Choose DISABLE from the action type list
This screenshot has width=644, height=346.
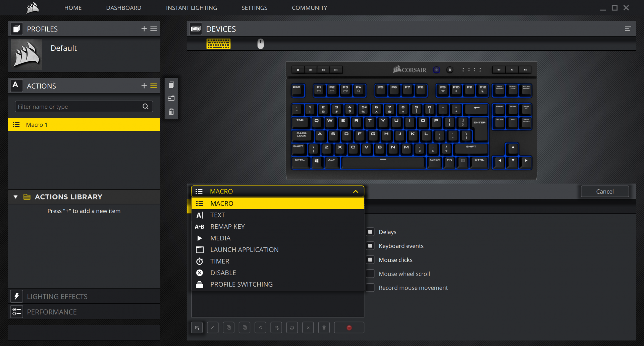pos(278,273)
